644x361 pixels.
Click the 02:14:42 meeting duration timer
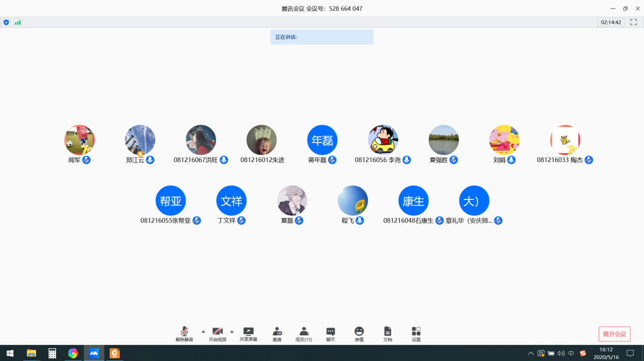(x=611, y=22)
